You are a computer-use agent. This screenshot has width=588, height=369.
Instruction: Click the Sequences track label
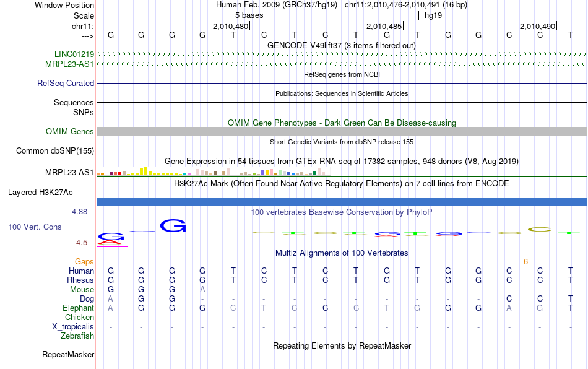pyautogui.click(x=74, y=102)
